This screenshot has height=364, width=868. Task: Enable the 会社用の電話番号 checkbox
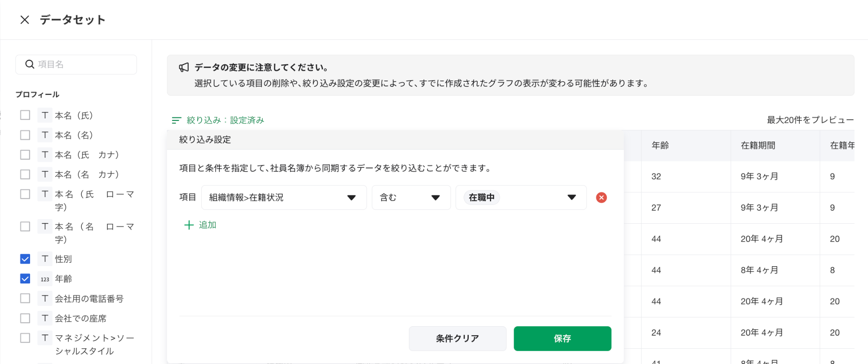[x=25, y=298]
